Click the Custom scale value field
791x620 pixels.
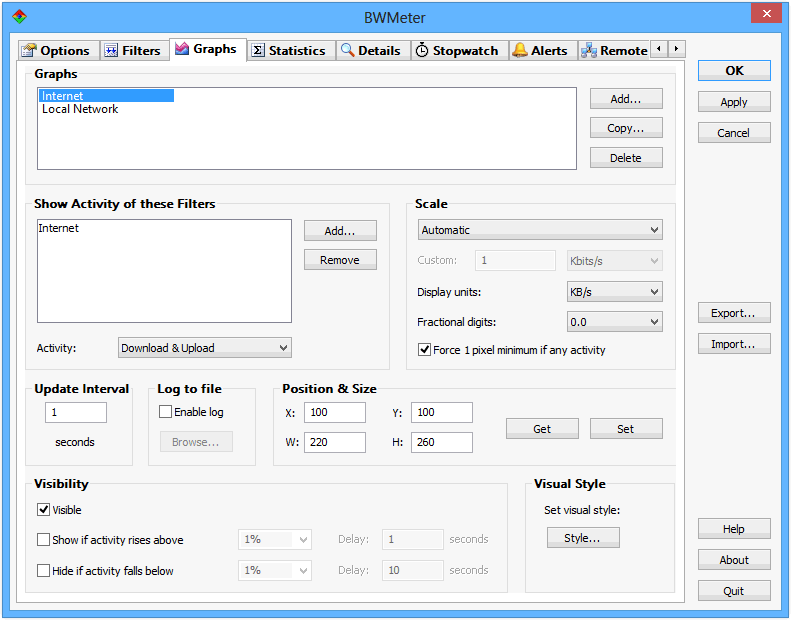(515, 260)
